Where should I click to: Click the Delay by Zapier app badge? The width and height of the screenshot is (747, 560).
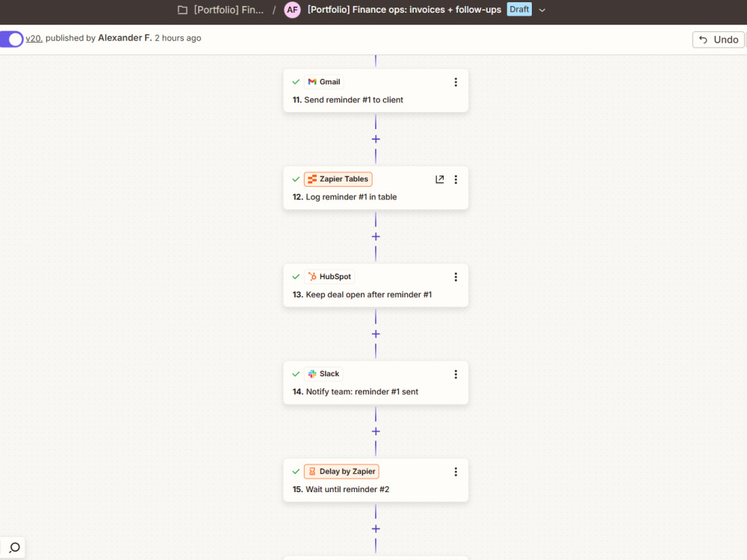click(341, 471)
